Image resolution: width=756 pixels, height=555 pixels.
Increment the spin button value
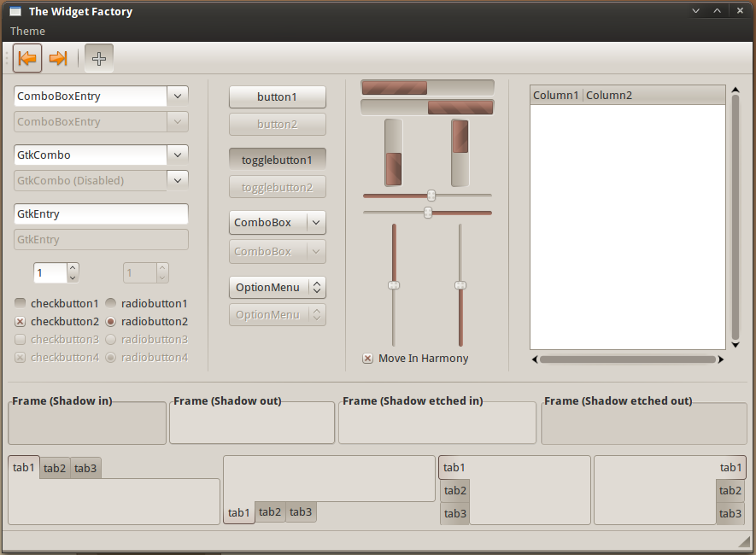(72, 268)
